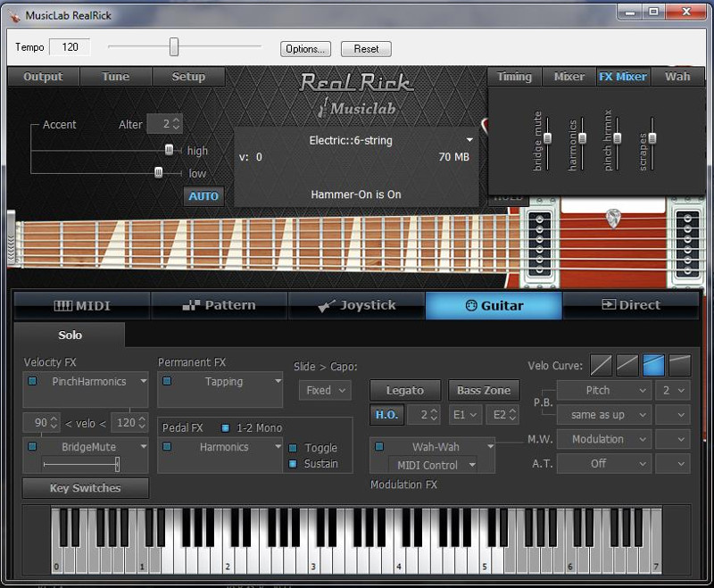This screenshot has height=588, width=714.
Task: Click the scrapes FX Mixer fader
Action: coord(652,138)
